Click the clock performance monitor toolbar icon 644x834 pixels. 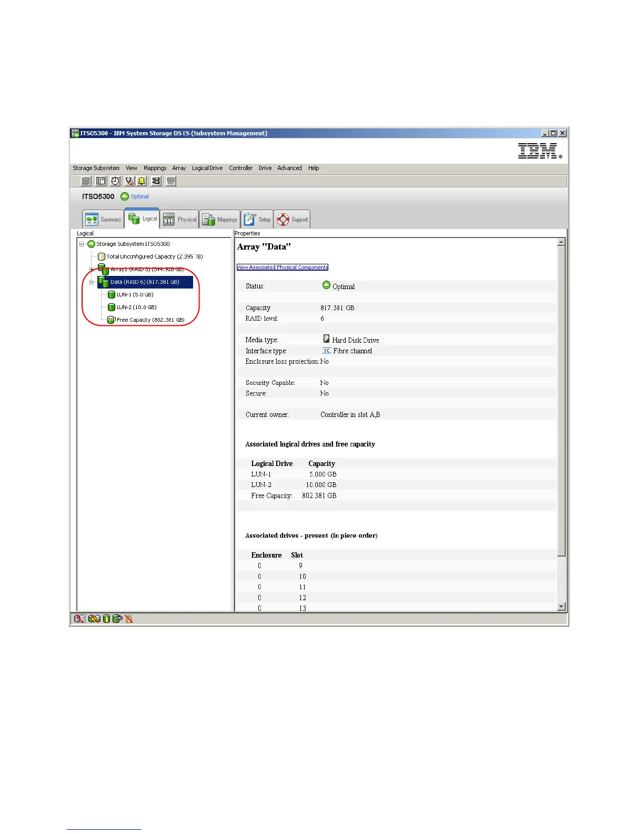[x=115, y=181]
